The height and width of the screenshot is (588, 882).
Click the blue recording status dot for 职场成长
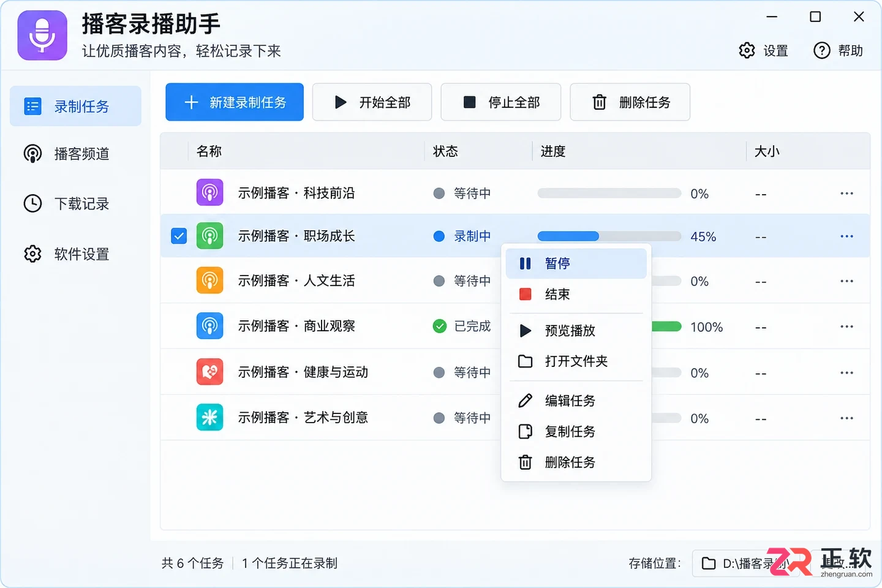click(439, 236)
